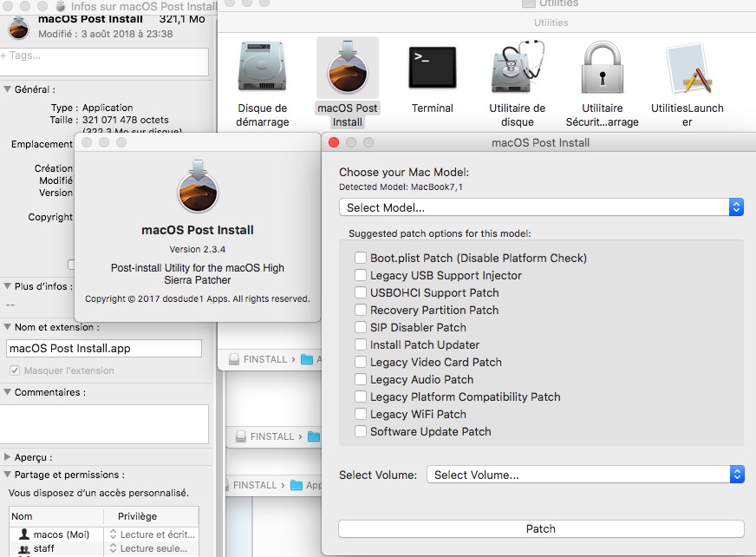Collapse the Plus d'infos section
Image resolution: width=756 pixels, height=557 pixels.
tap(7, 286)
